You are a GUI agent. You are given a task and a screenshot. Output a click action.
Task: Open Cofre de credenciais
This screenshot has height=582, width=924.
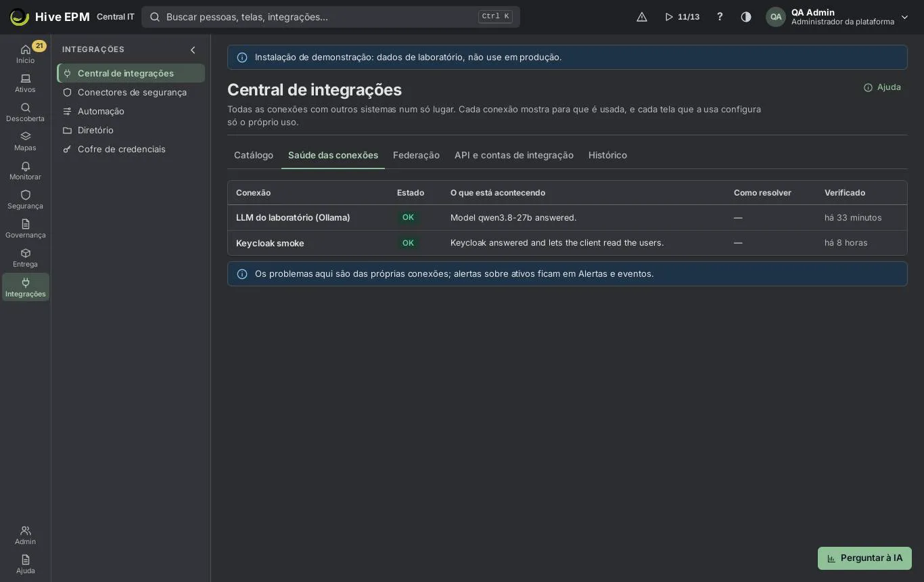coord(131,149)
